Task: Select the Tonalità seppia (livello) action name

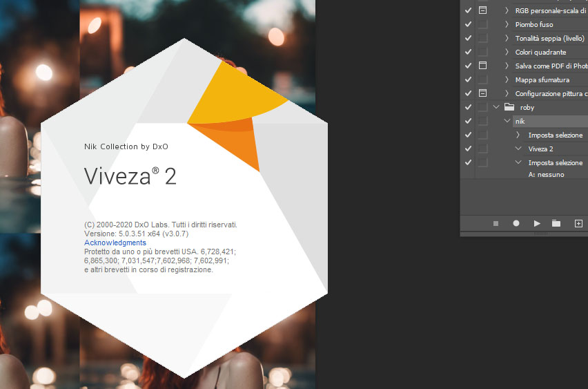Action: [550, 38]
